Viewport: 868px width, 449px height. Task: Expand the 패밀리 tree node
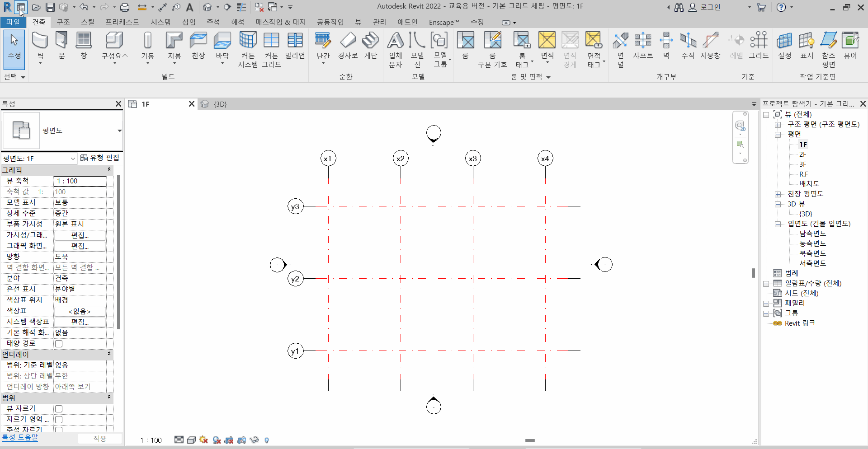pyautogui.click(x=766, y=304)
